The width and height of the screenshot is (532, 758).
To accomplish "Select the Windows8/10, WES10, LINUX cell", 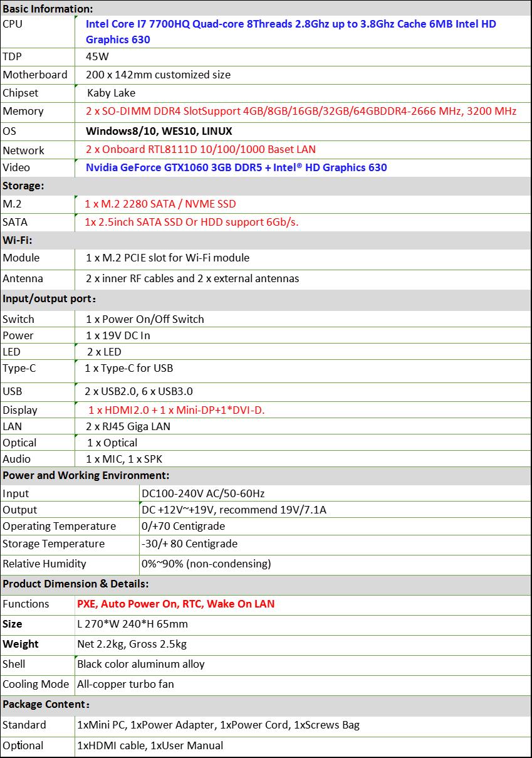I will 159,132.
